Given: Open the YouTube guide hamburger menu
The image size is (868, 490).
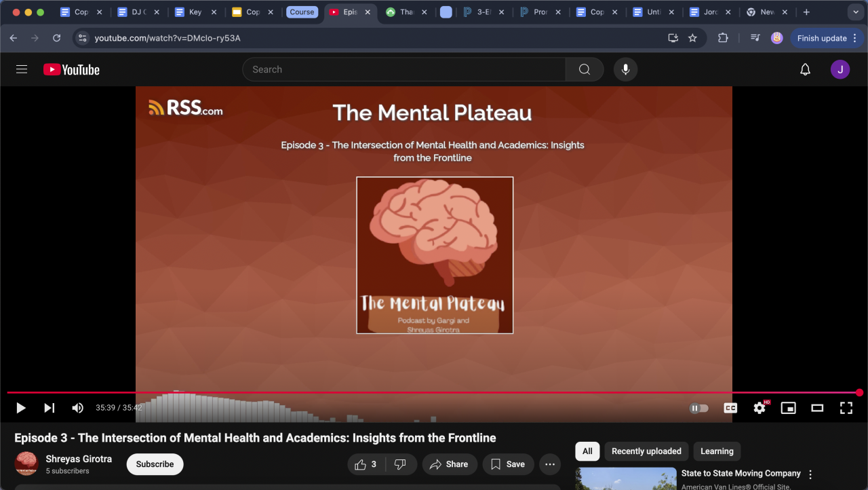Looking at the screenshot, I should point(22,69).
